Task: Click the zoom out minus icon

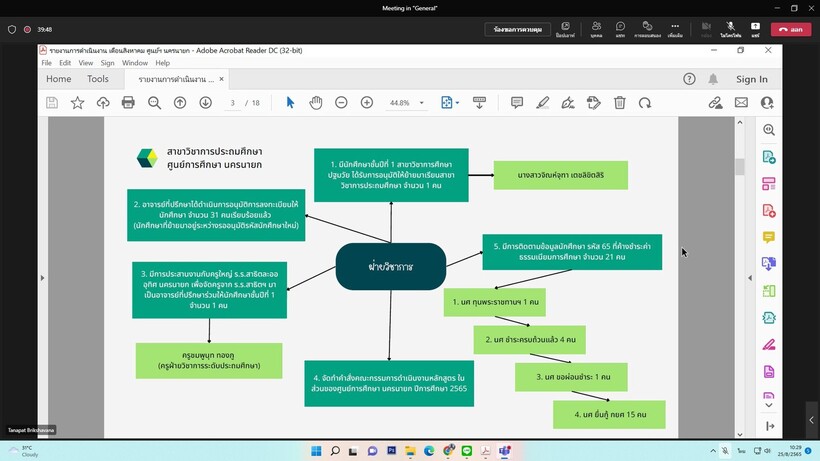Action: pyautogui.click(x=341, y=102)
